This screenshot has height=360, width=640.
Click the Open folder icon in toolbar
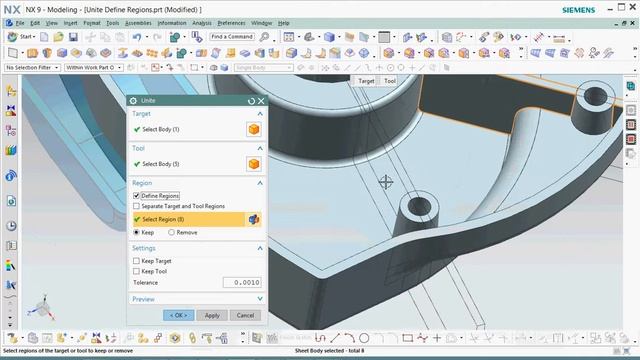[x=58, y=37]
